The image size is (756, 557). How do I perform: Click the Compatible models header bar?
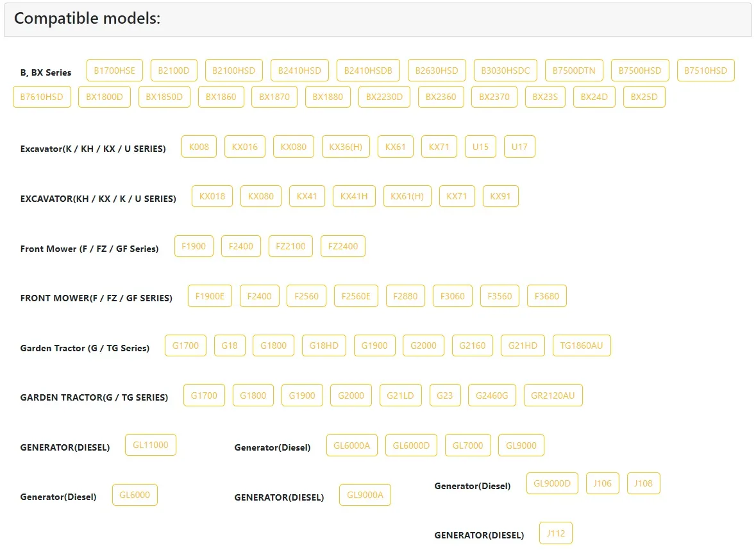(x=378, y=19)
